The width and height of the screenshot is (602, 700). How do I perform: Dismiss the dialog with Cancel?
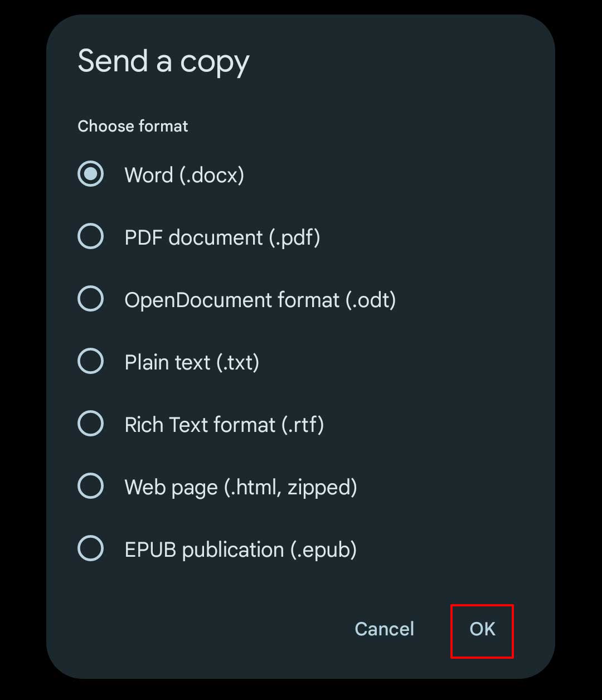384,629
